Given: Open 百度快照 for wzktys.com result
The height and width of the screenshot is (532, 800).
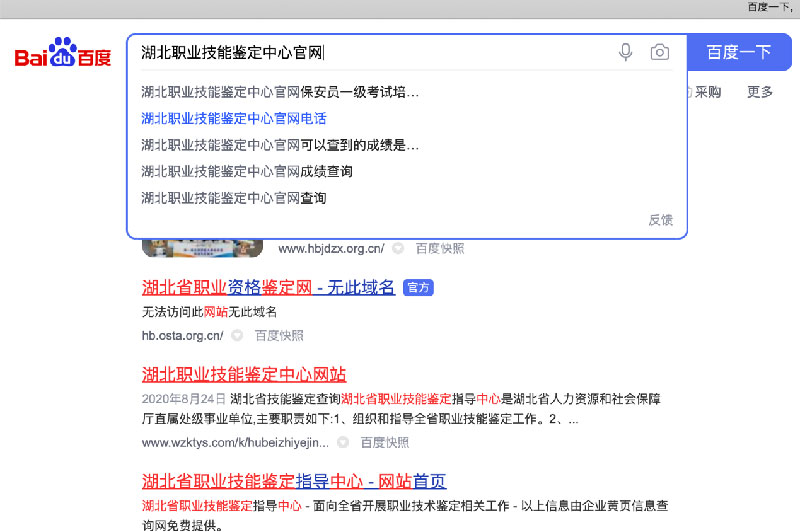Looking at the screenshot, I should 385,443.
